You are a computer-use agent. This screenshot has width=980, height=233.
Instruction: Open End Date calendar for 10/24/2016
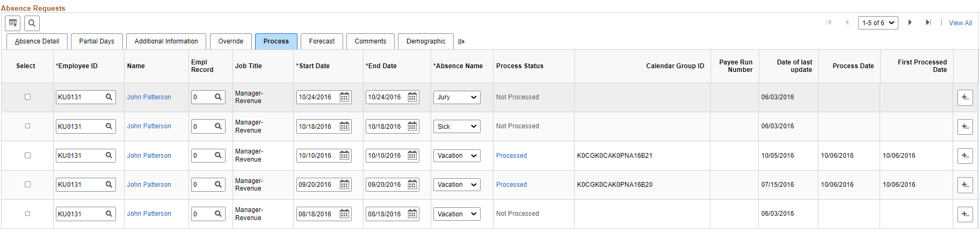[412, 97]
